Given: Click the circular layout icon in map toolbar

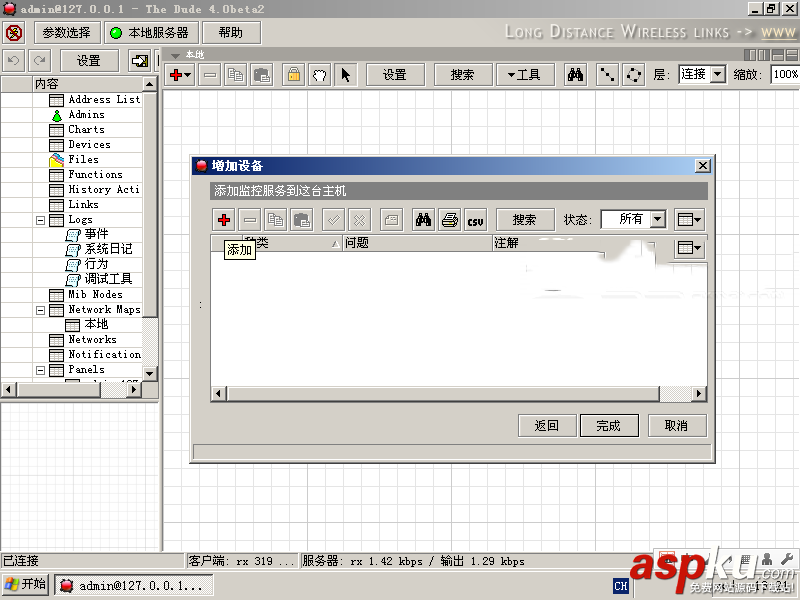Looking at the screenshot, I should tap(633, 75).
